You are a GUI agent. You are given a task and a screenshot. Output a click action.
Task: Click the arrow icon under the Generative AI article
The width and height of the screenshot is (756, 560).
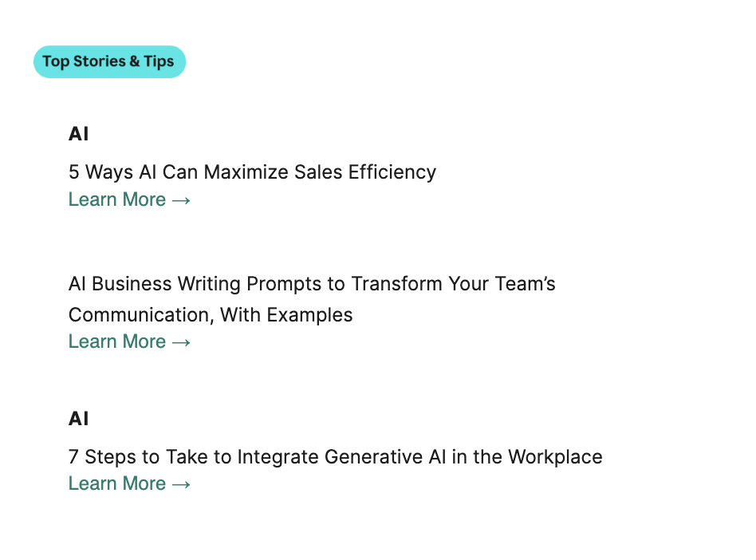tap(181, 484)
